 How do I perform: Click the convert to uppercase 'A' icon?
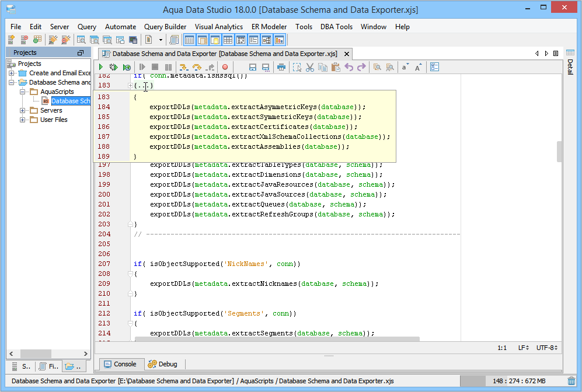[x=419, y=67]
